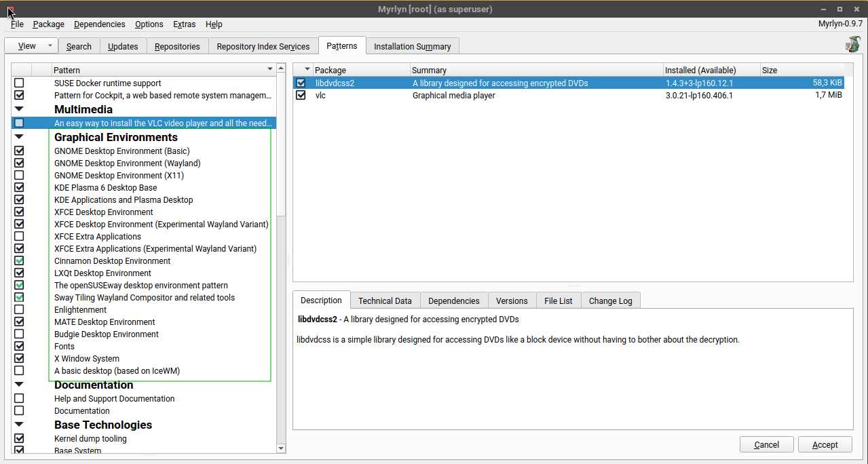This screenshot has width=868, height=464.
Task: Uncheck the KDE Plasma 6 Desktop Base pattern
Action: pyautogui.click(x=19, y=188)
